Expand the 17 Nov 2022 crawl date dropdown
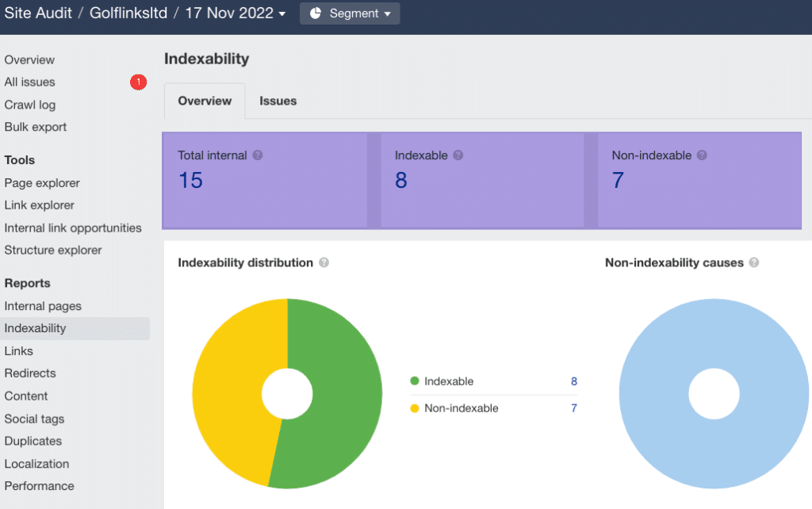 click(x=236, y=13)
